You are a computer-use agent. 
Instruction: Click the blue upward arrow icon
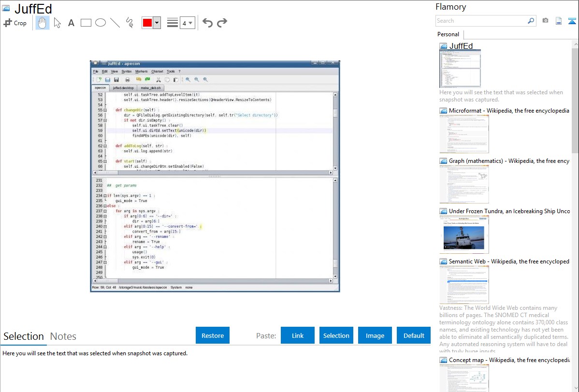[x=572, y=21]
